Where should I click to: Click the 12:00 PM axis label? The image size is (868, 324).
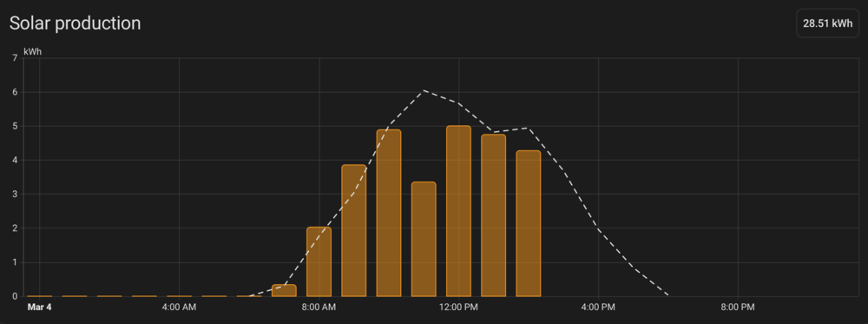(458, 307)
